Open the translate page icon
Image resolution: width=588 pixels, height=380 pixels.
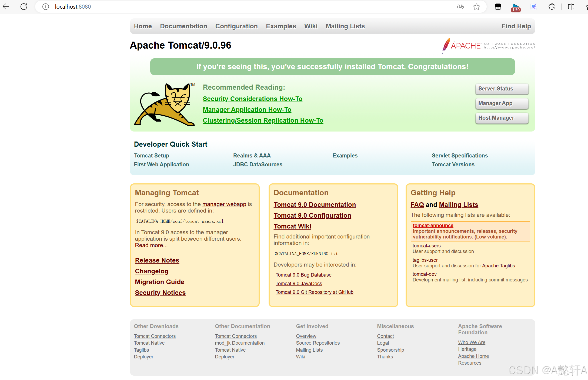tap(460, 6)
